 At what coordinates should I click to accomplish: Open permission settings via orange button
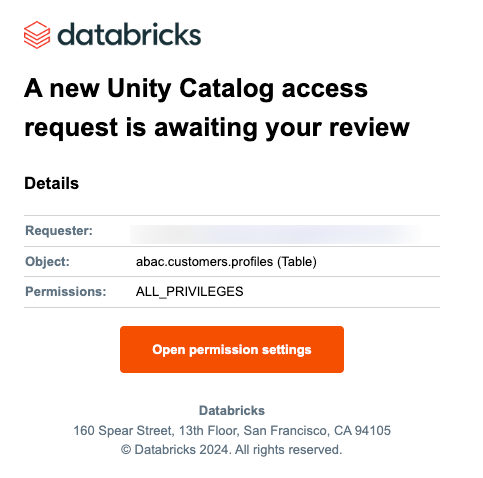tap(232, 349)
